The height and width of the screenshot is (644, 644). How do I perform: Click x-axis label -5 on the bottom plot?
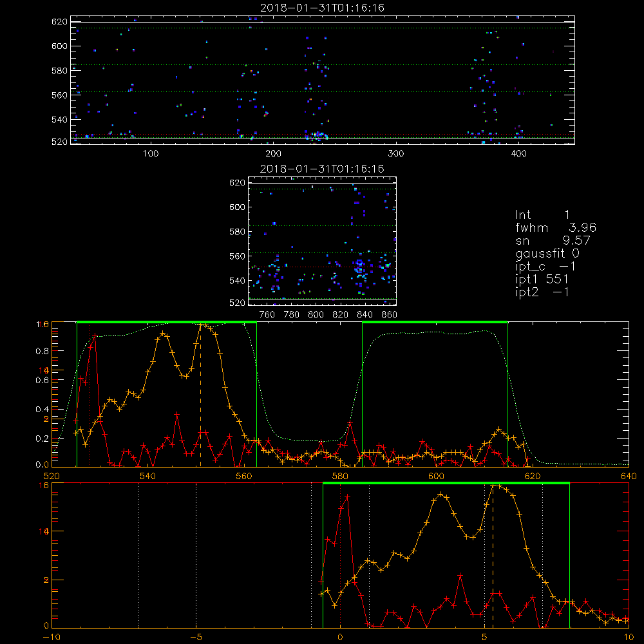click(196, 637)
